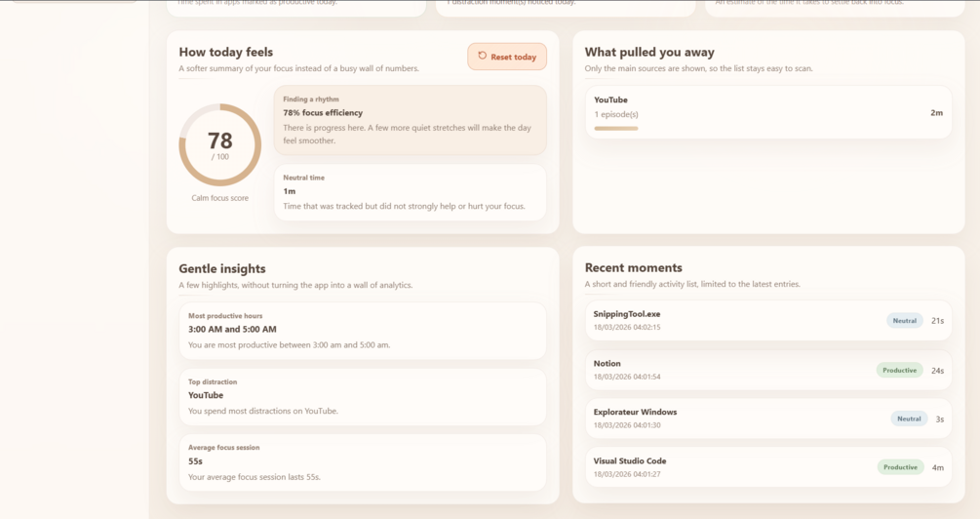Open the Explorateur Windows activity entry
The height and width of the screenshot is (519, 980).
[x=722, y=419]
